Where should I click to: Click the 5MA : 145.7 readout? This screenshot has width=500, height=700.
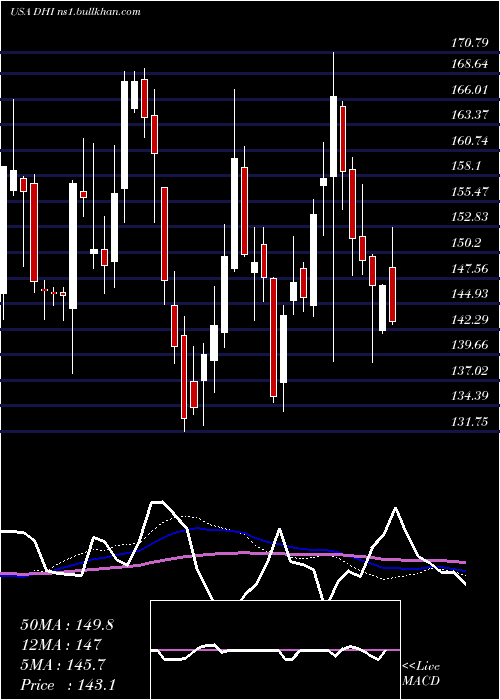[63, 665]
